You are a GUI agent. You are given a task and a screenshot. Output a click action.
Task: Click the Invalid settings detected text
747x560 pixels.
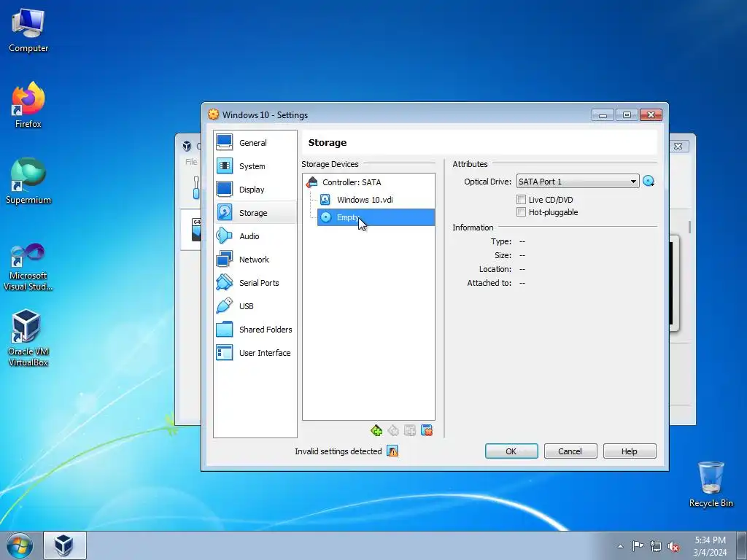[338, 451]
